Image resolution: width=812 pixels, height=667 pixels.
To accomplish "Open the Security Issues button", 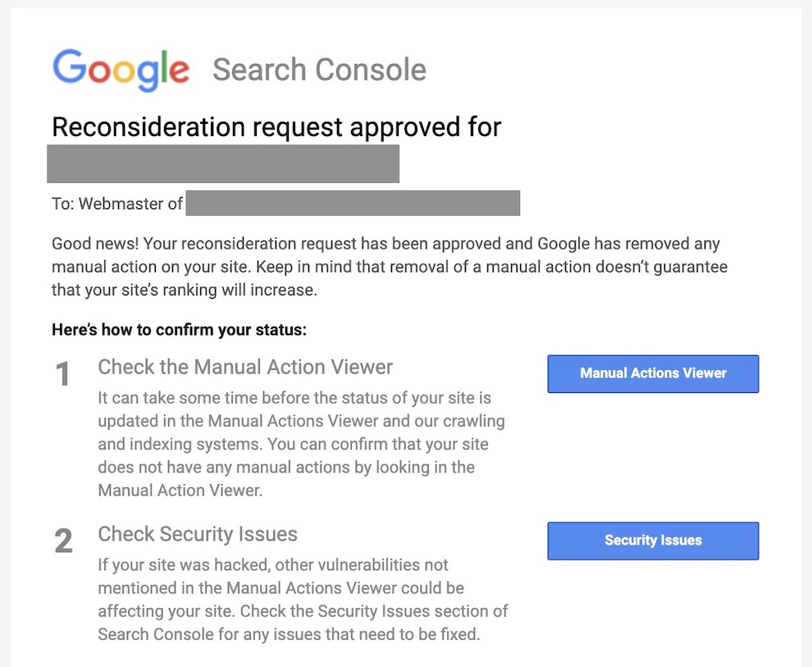I will tap(653, 541).
